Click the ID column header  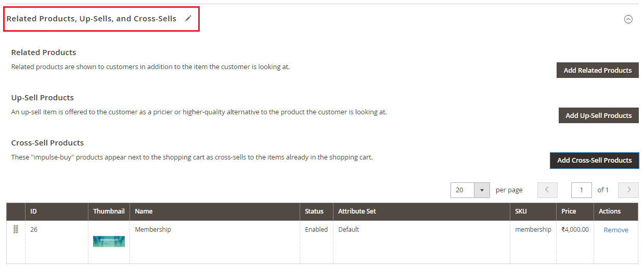pyautogui.click(x=57, y=211)
